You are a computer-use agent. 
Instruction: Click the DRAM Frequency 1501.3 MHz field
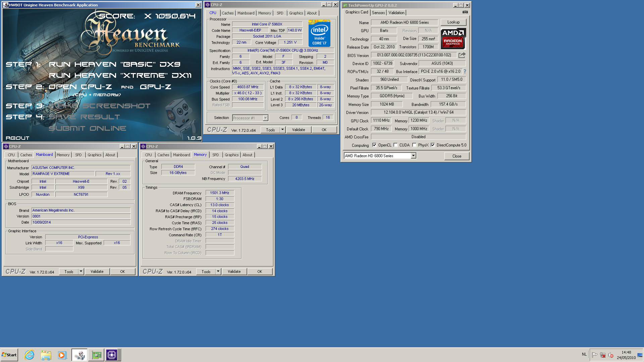[x=220, y=193]
